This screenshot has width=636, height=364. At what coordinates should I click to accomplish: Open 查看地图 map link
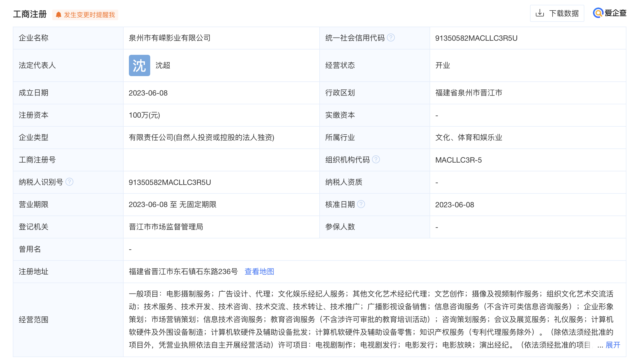(x=259, y=271)
